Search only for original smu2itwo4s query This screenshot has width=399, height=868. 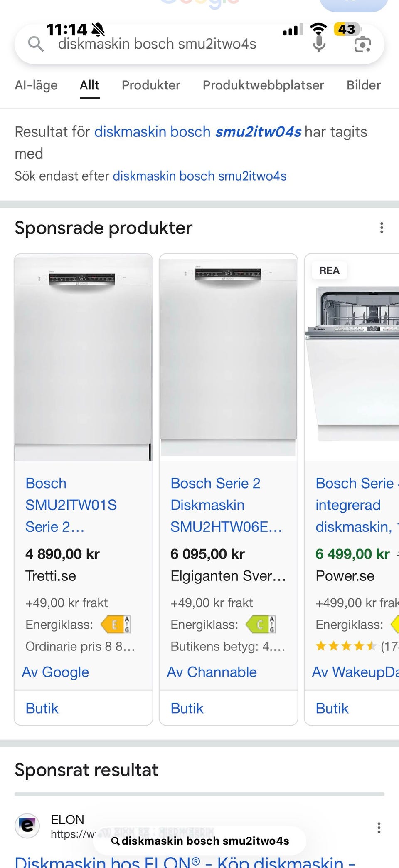(199, 176)
